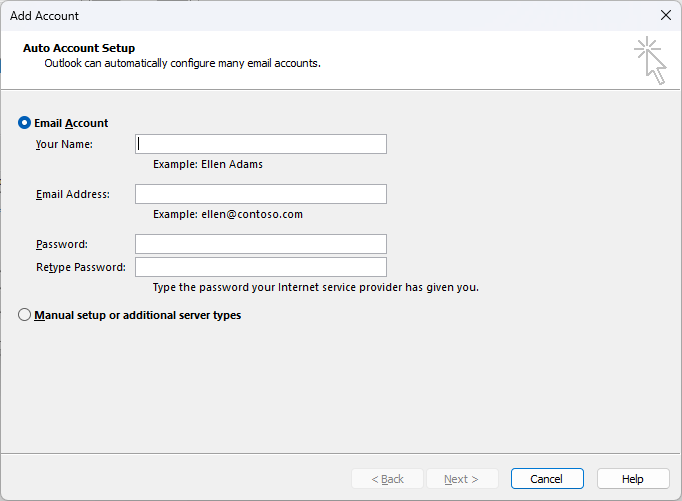This screenshot has width=682, height=501.
Task: Open Help for account setup
Action: click(633, 479)
